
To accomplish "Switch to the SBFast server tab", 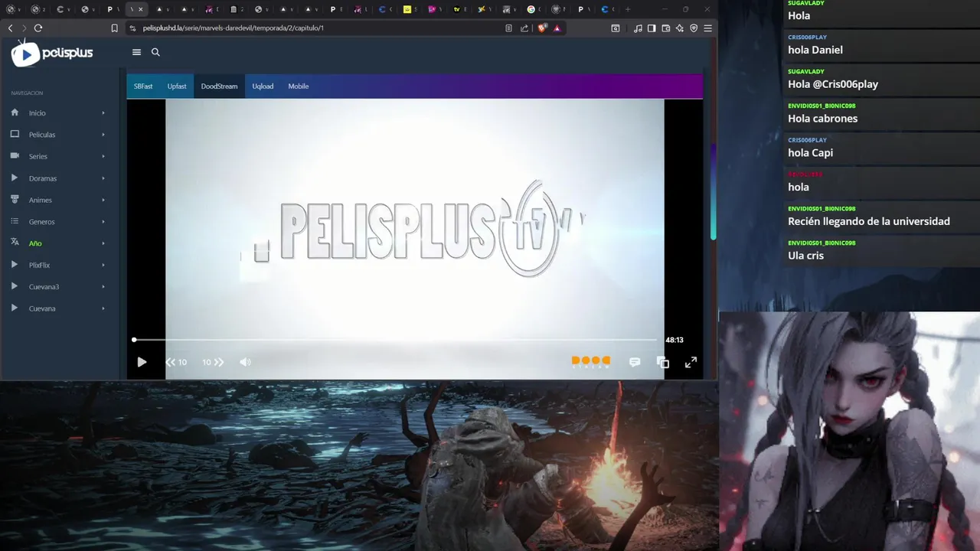I will click(143, 86).
